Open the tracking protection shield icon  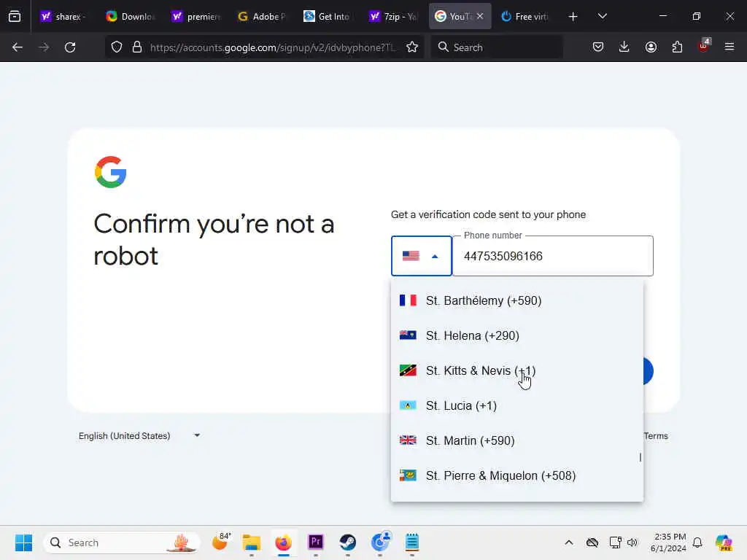(117, 47)
